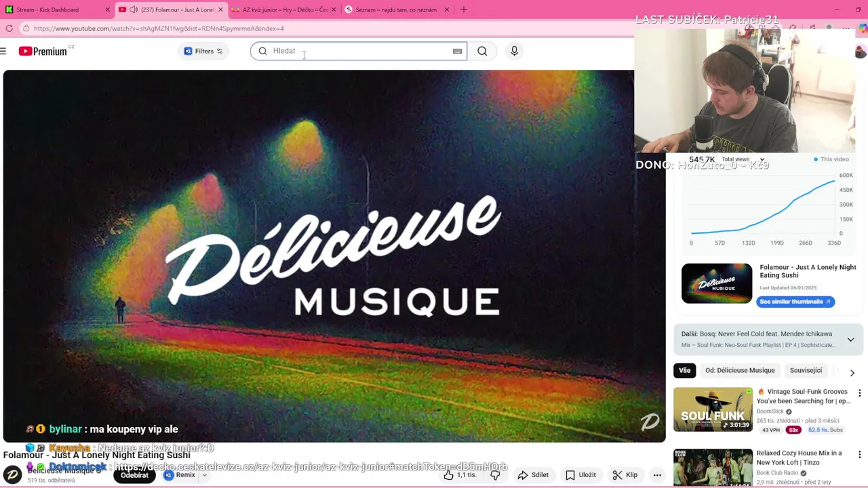This screenshot has width=868, height=488.
Task: Click 'This video' chart legend entry
Action: pos(831,159)
